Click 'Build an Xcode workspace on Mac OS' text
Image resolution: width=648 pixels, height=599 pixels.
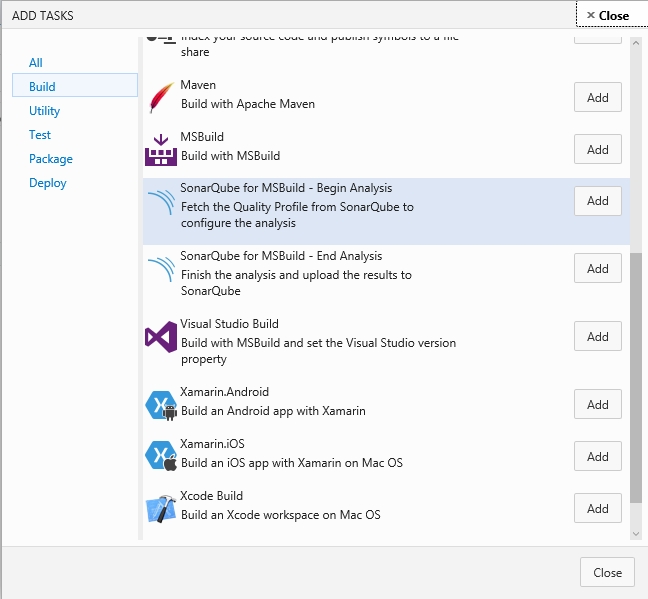tap(281, 515)
